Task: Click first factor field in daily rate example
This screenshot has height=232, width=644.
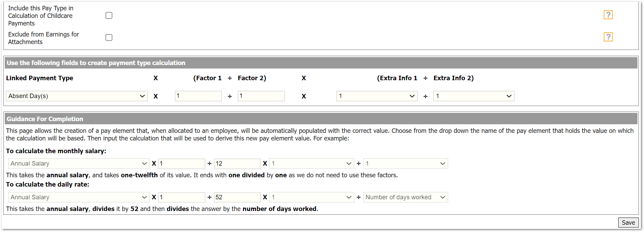Action: coord(181,197)
